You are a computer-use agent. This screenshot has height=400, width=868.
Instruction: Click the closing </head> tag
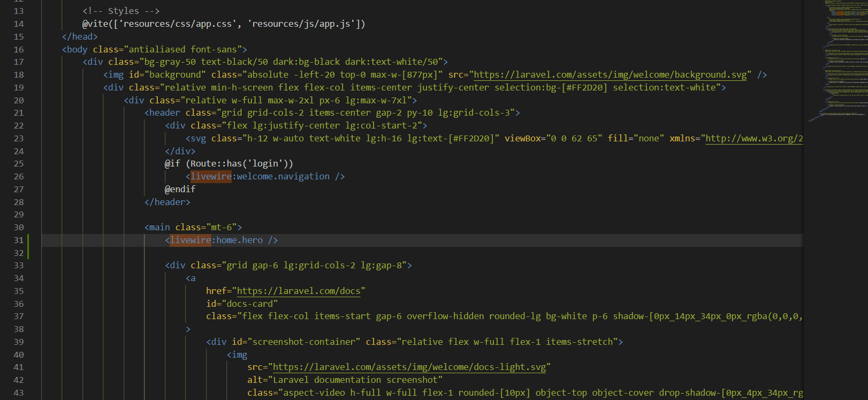[x=80, y=37]
